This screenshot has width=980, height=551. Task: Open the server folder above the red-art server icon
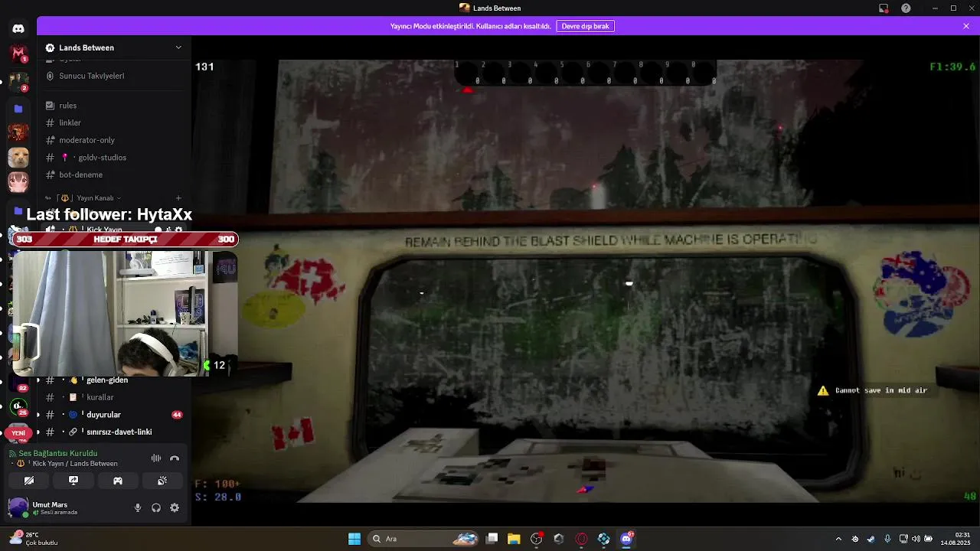click(18, 109)
